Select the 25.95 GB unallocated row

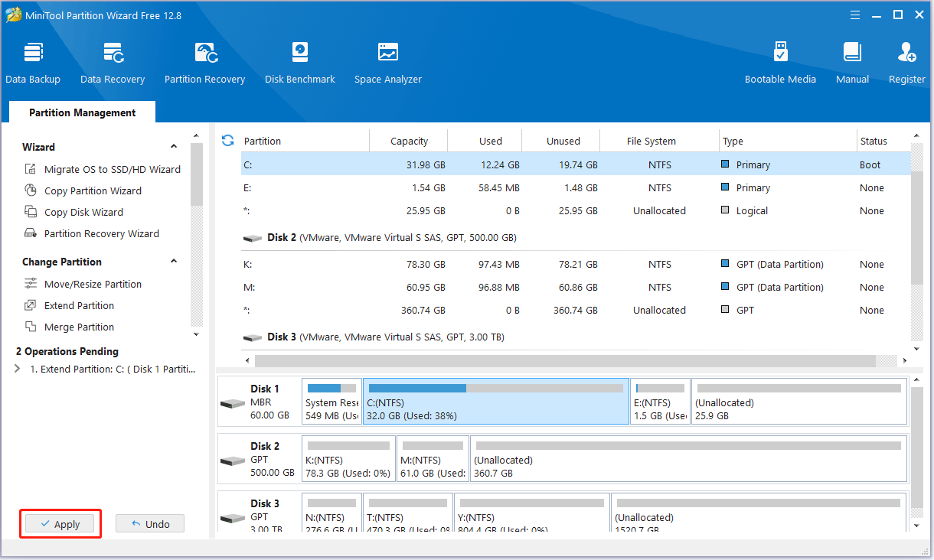pos(575,210)
